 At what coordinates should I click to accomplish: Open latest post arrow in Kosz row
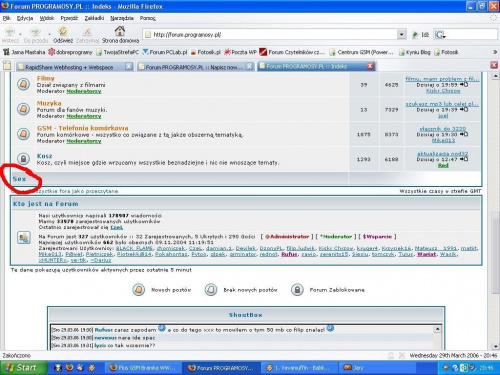tap(464, 159)
